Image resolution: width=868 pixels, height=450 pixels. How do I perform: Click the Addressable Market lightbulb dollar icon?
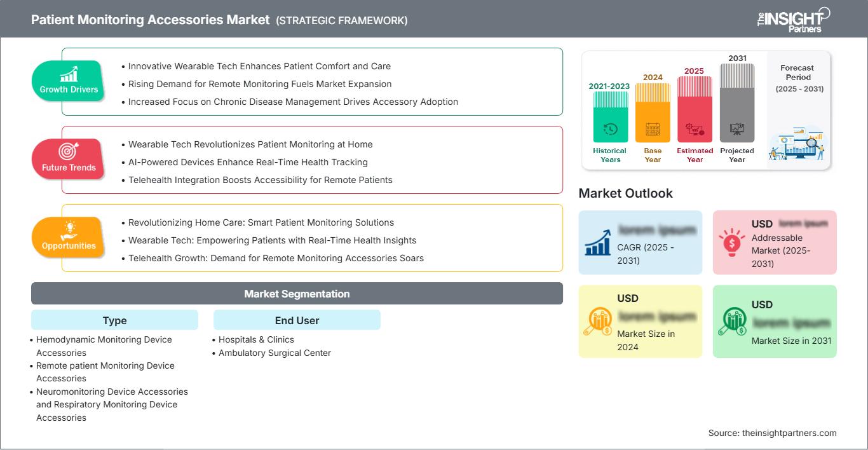[x=732, y=242]
